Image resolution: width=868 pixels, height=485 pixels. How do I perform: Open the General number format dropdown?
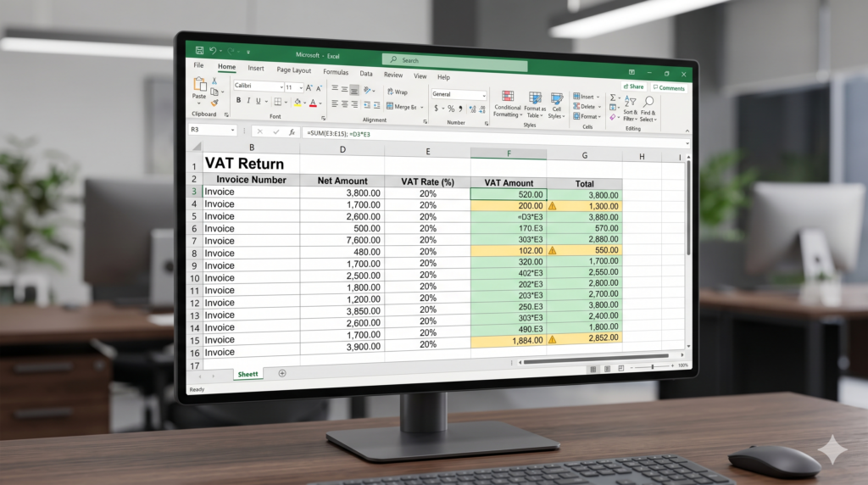[x=484, y=96]
